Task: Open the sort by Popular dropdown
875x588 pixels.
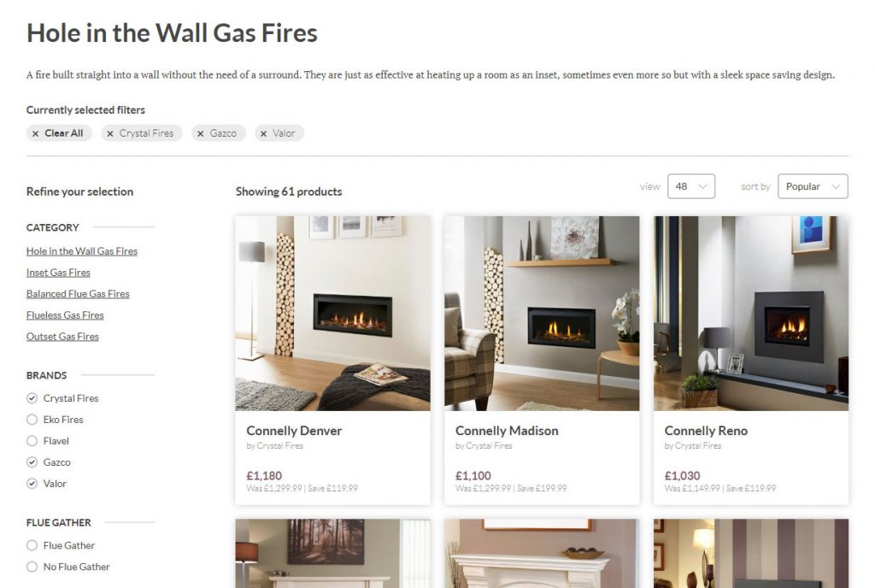Action: coord(813,186)
